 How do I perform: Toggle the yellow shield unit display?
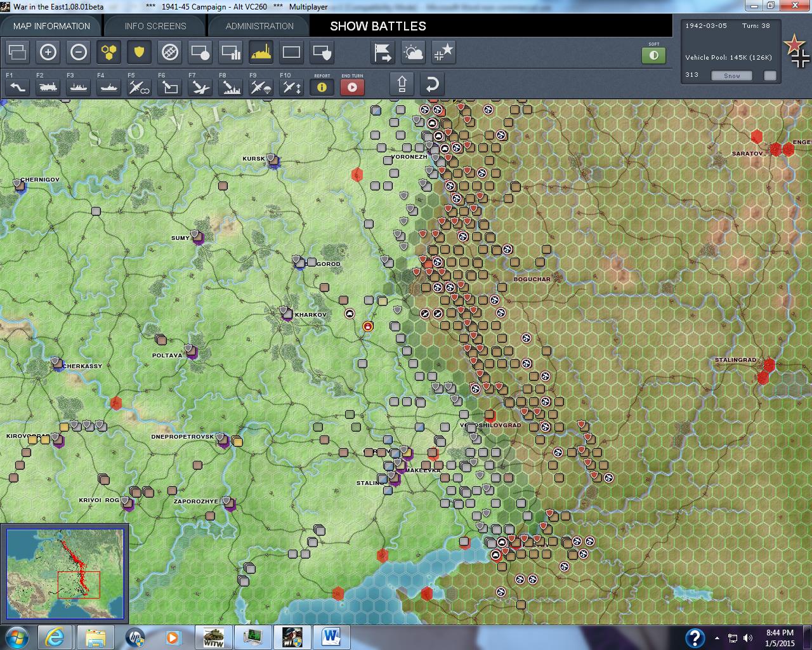[x=140, y=52]
